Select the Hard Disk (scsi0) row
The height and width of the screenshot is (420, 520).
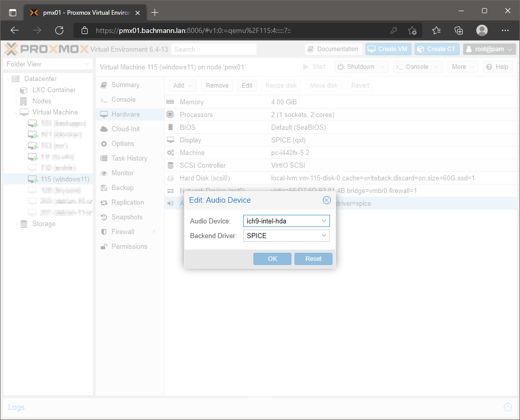coord(341,178)
